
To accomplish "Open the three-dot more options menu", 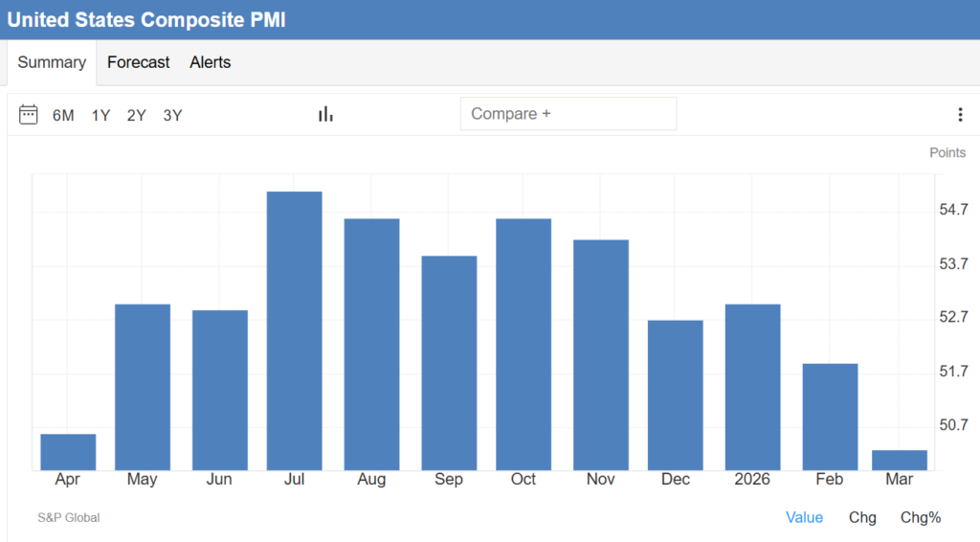I will coord(960,115).
